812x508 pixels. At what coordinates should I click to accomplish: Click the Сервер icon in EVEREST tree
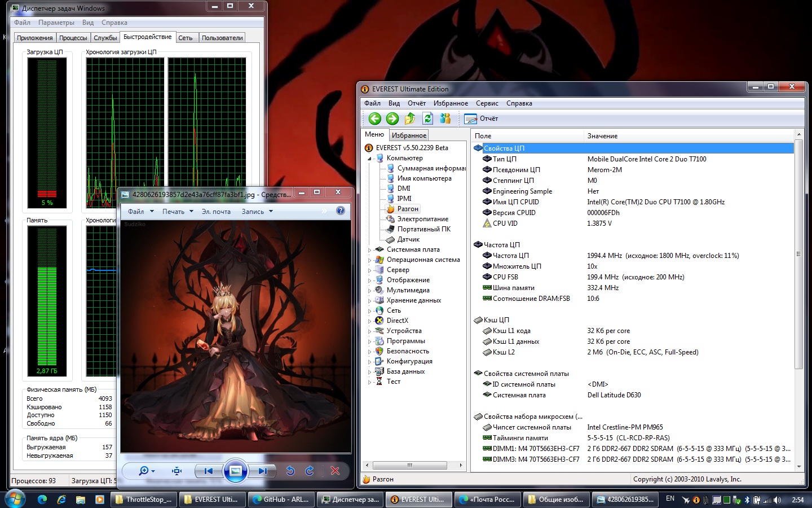(379, 270)
